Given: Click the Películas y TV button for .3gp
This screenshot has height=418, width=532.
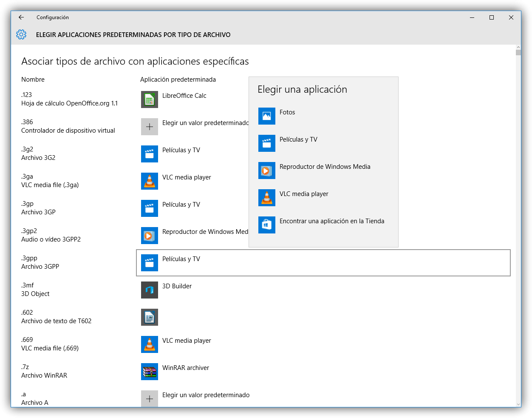Looking at the screenshot, I should pyautogui.click(x=181, y=205).
